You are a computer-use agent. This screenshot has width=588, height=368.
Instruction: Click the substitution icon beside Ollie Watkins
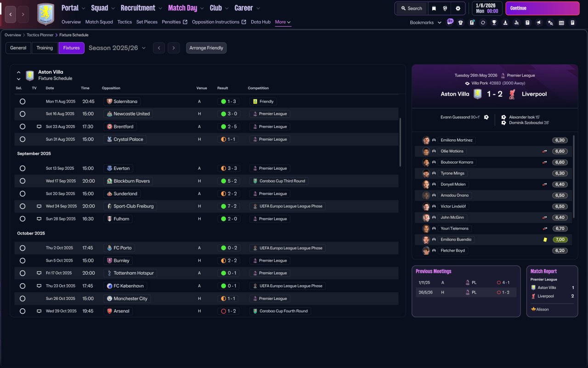click(545, 151)
